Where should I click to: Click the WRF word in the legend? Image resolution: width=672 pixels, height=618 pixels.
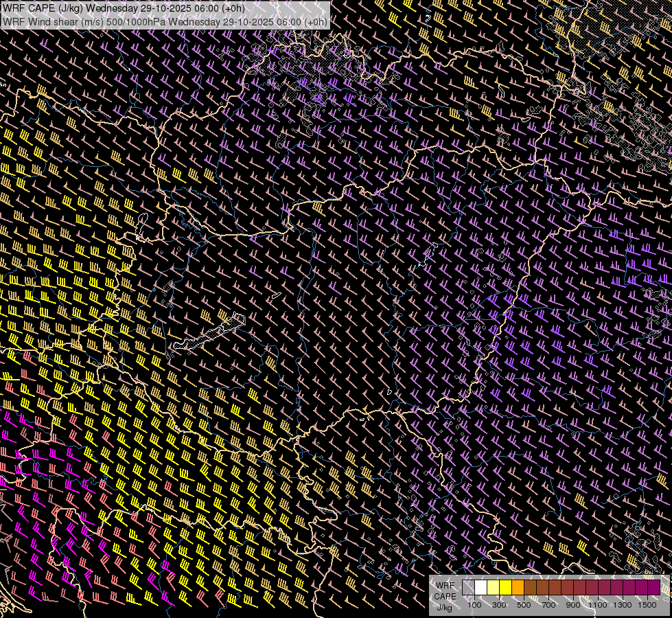pyautogui.click(x=445, y=586)
